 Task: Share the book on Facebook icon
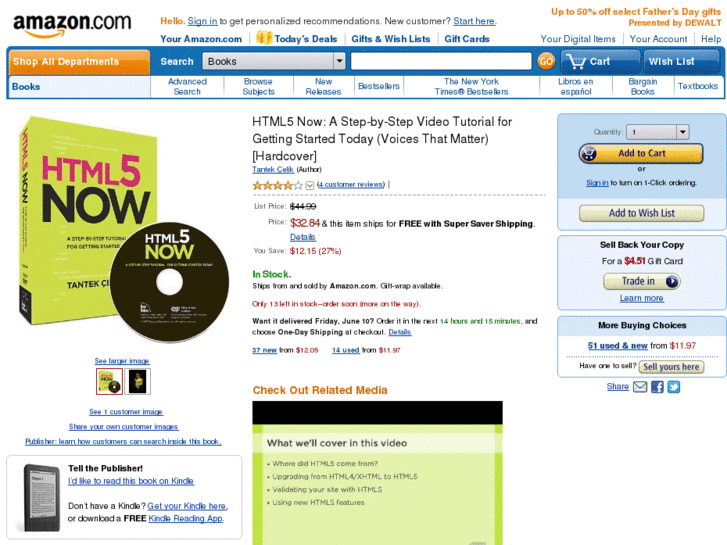click(657, 387)
